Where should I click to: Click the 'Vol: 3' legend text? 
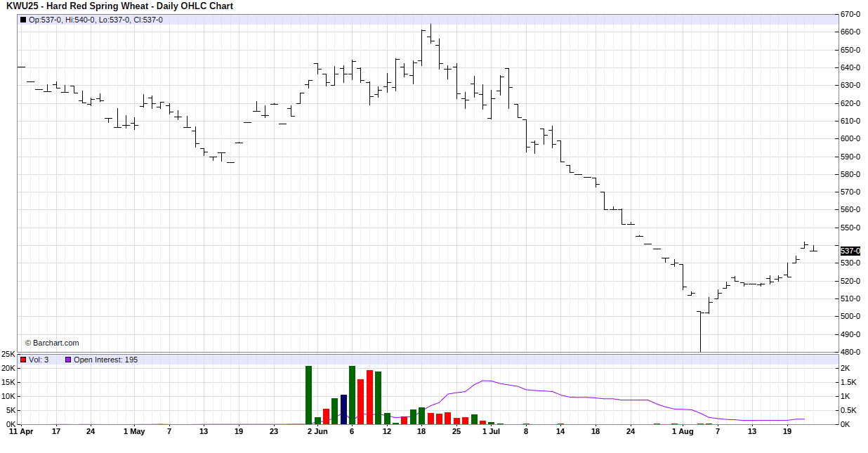pyautogui.click(x=39, y=360)
